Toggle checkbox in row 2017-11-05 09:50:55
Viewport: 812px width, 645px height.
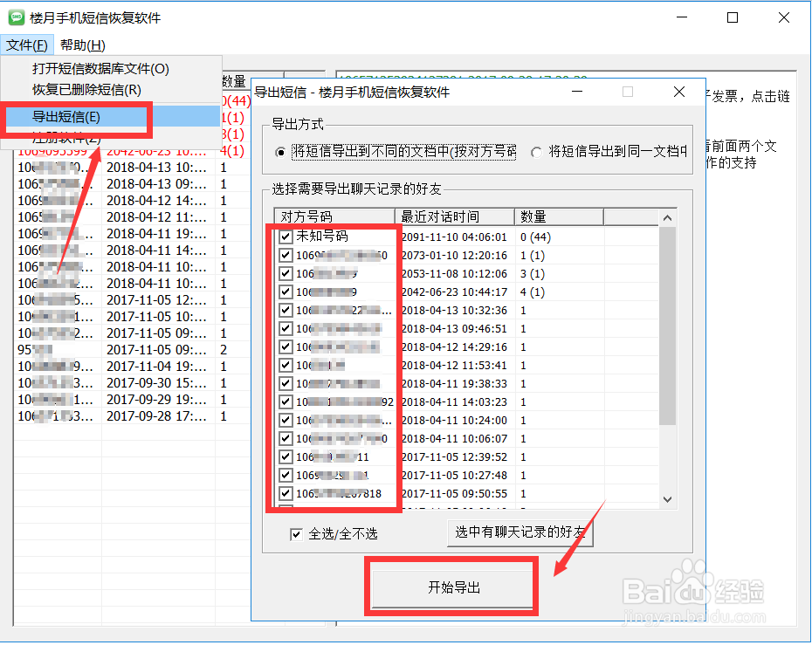click(286, 494)
